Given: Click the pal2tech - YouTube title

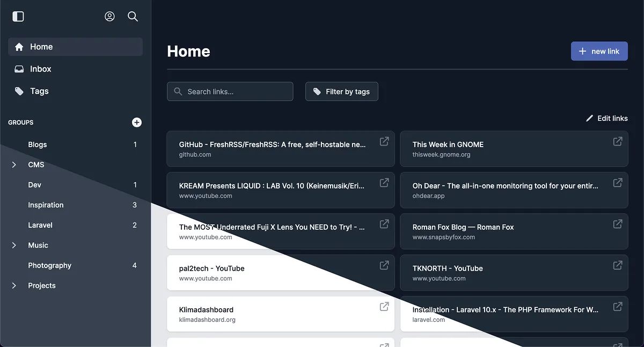Looking at the screenshot, I should coord(212,269).
